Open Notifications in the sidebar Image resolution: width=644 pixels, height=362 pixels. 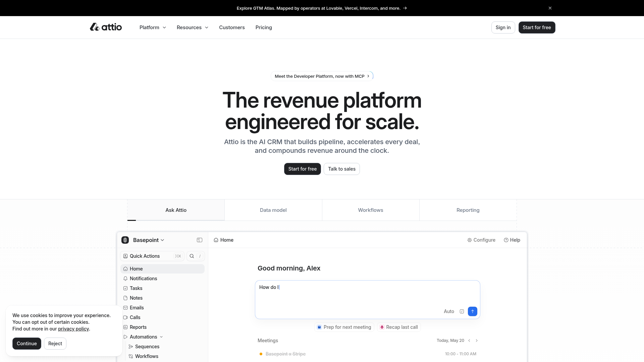pyautogui.click(x=162, y=279)
